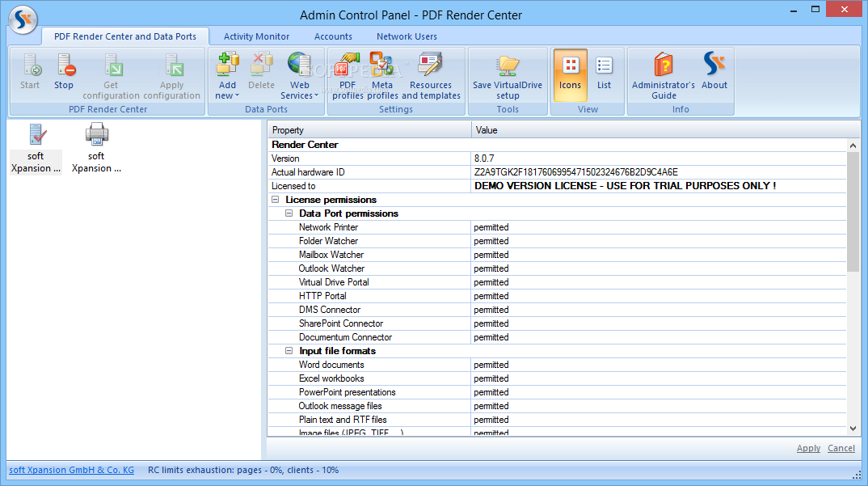Collapse the Input file formats group

pos(289,351)
